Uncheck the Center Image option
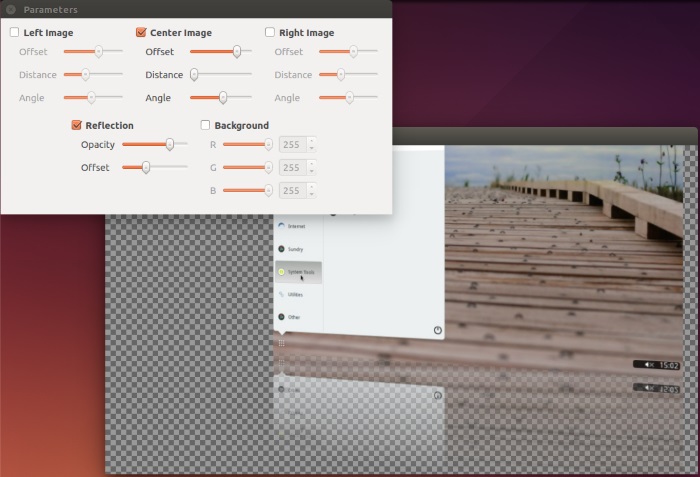 point(141,32)
